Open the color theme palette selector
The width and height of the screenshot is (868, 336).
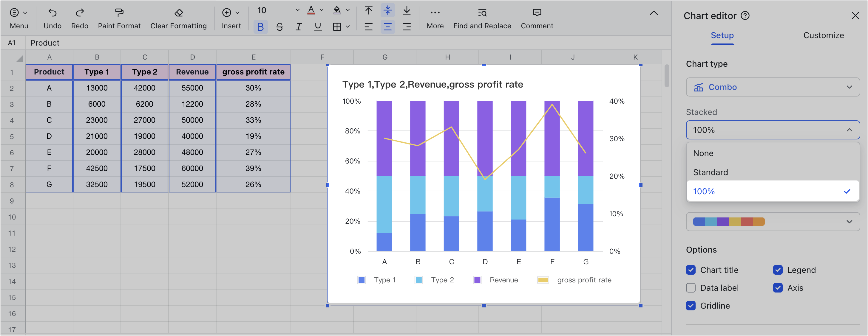click(x=772, y=222)
